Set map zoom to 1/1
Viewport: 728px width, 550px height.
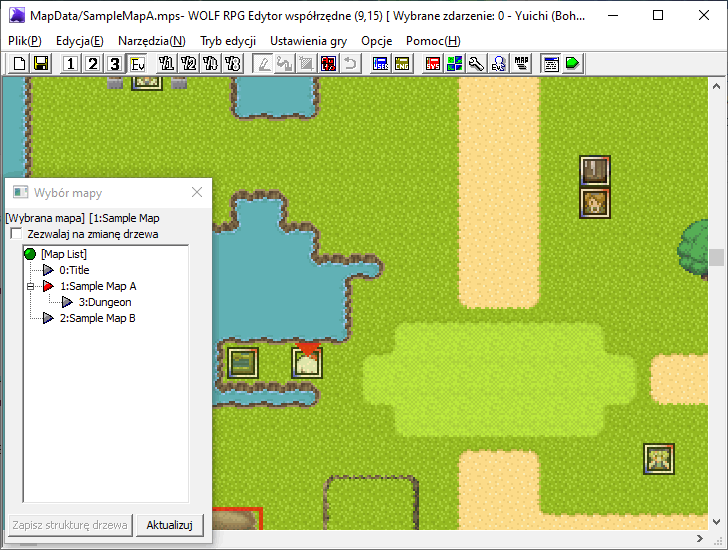click(166, 64)
